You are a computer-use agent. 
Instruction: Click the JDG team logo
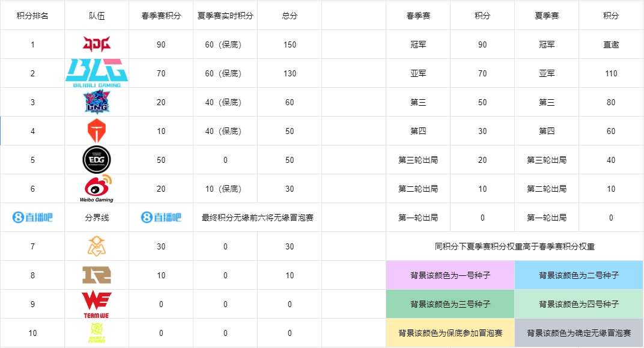click(97, 44)
